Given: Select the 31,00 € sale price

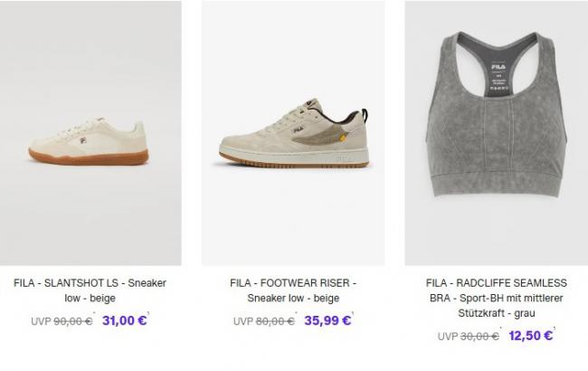Looking at the screenshot, I should (124, 320).
